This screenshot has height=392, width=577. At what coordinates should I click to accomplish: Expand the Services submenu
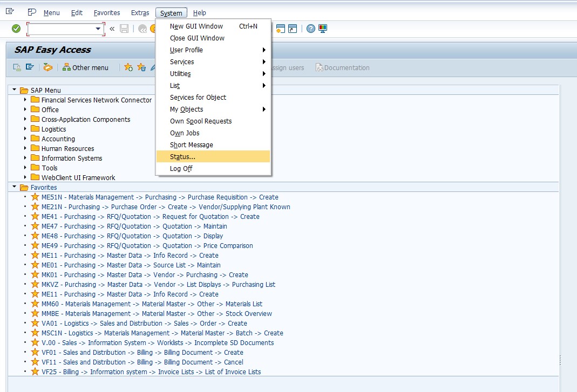pos(213,62)
